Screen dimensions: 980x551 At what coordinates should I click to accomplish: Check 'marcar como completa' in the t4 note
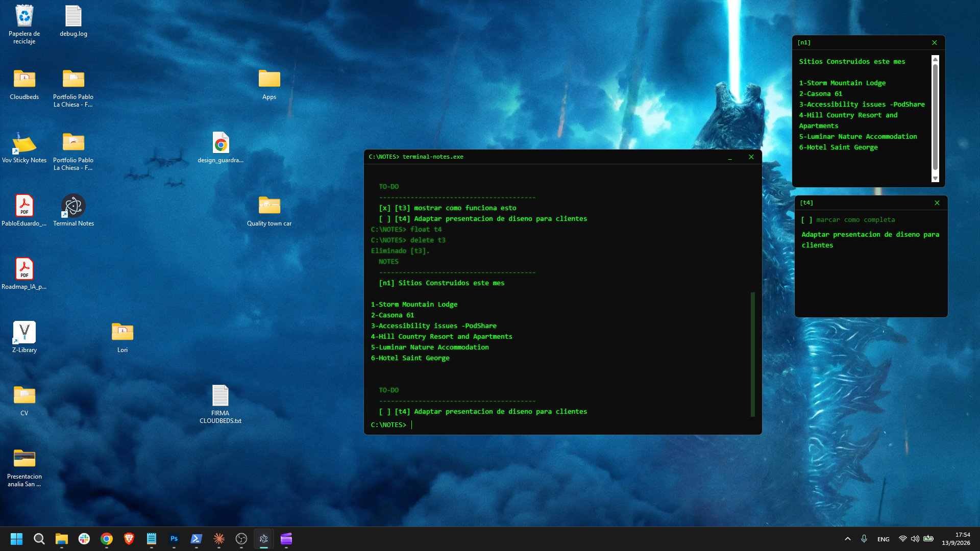coord(806,220)
